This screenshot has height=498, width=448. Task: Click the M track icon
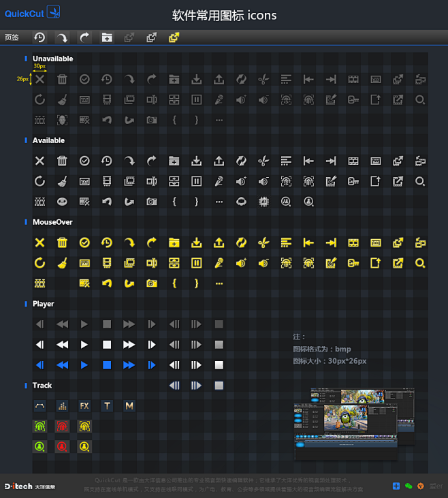point(129,406)
